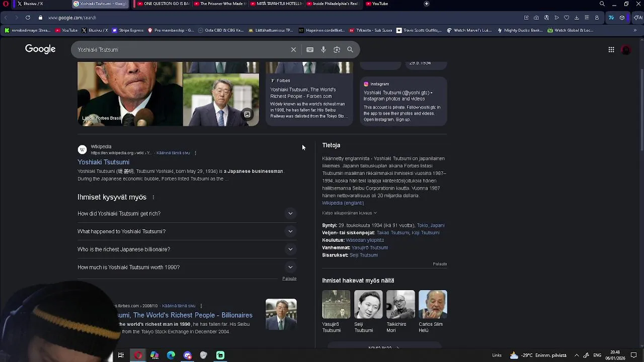Go to Google home via the logo

[40, 49]
